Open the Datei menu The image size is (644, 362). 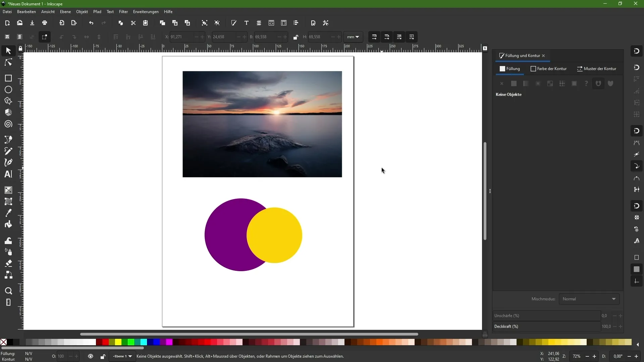[x=7, y=11]
